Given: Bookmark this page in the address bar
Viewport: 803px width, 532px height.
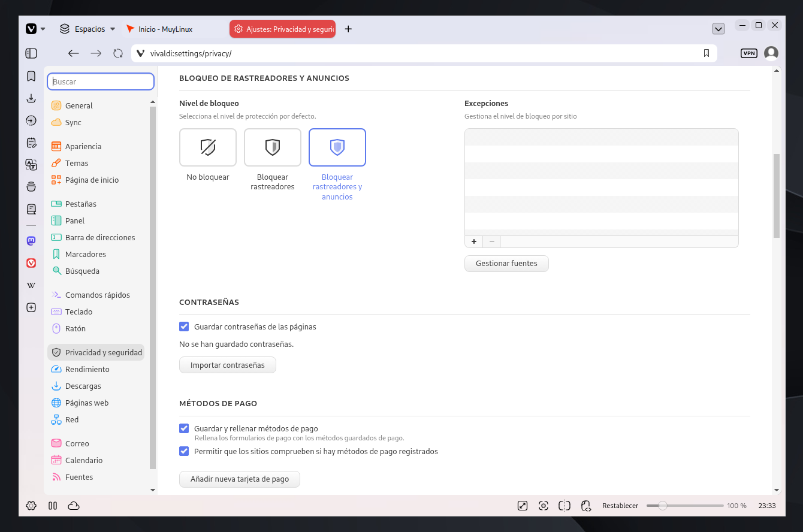Looking at the screenshot, I should 707,53.
